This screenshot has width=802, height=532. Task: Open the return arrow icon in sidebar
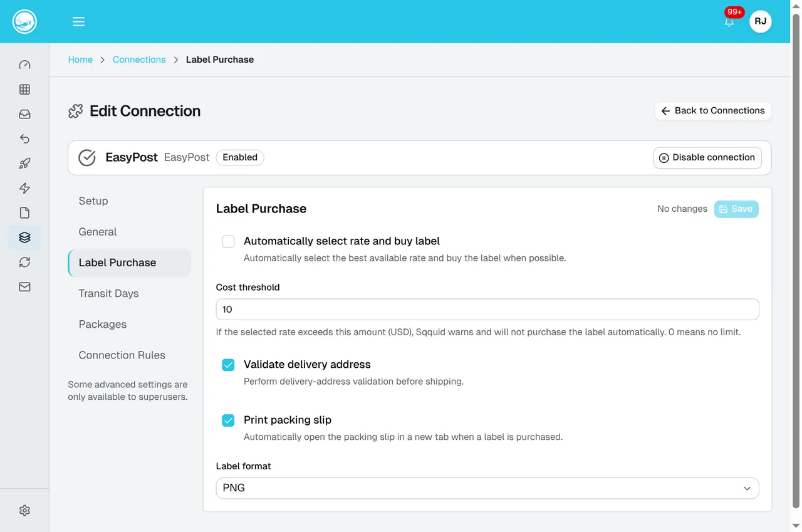[24, 139]
